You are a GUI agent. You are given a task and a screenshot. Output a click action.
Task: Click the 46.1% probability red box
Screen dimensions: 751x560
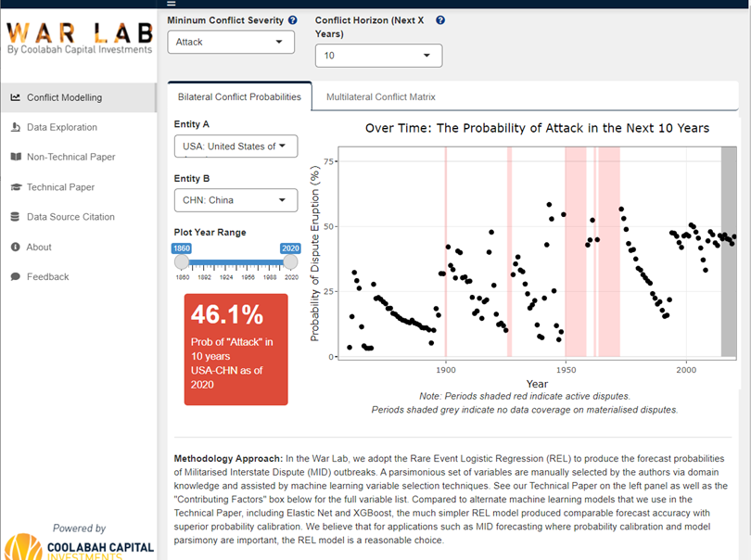235,350
